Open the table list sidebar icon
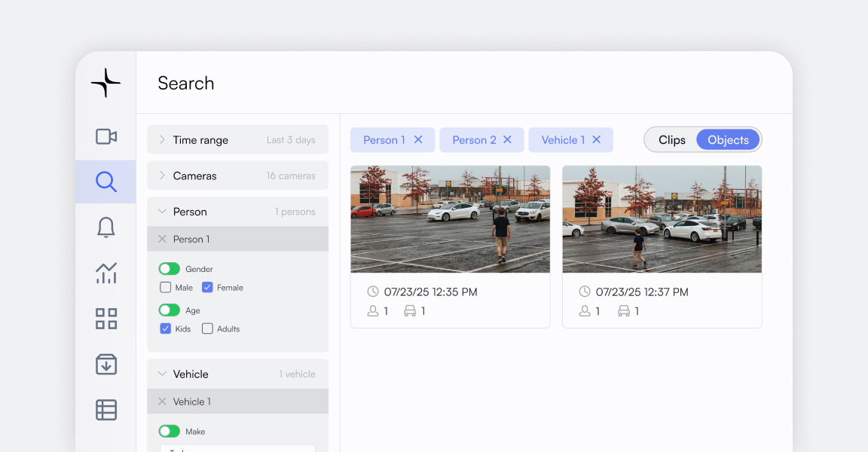The image size is (868, 452). coord(106,410)
